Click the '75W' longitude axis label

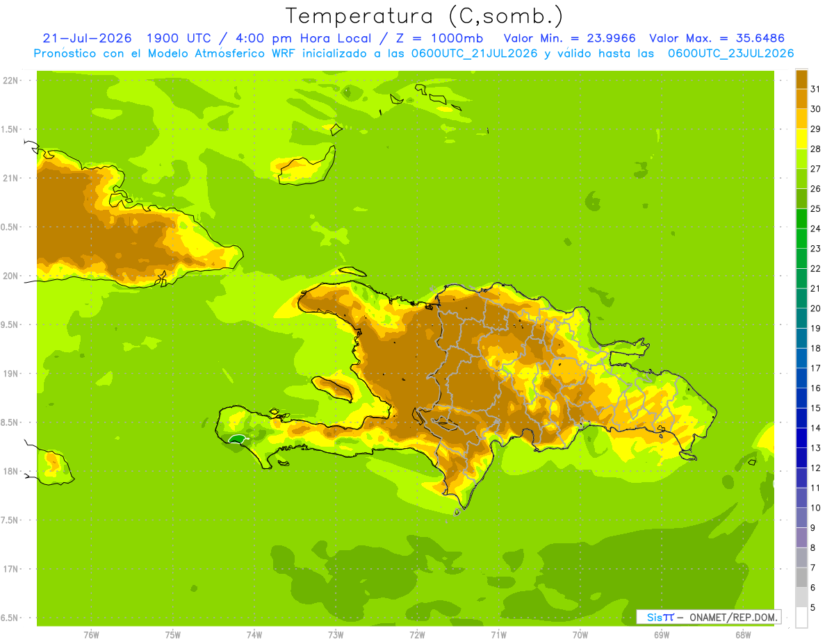pyautogui.click(x=173, y=634)
